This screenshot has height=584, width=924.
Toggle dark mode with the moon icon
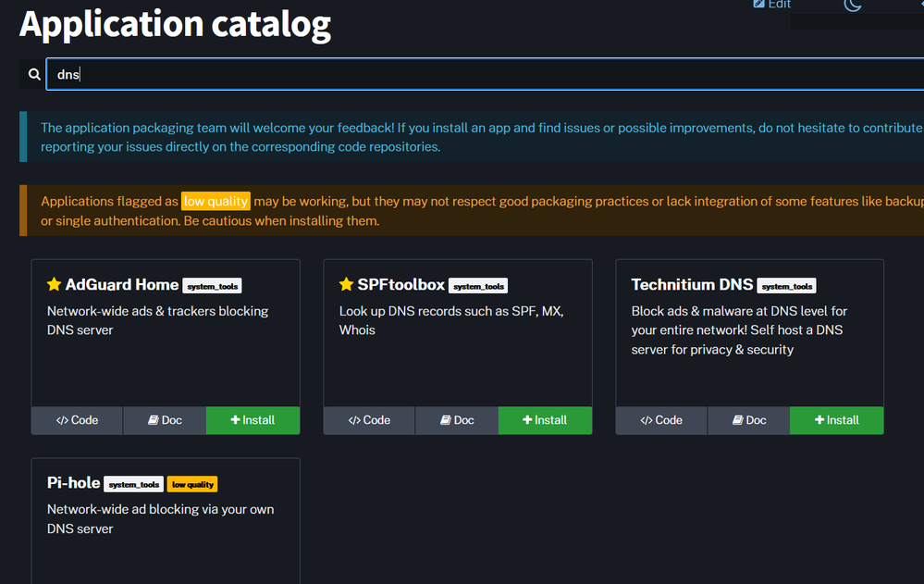(853, 5)
